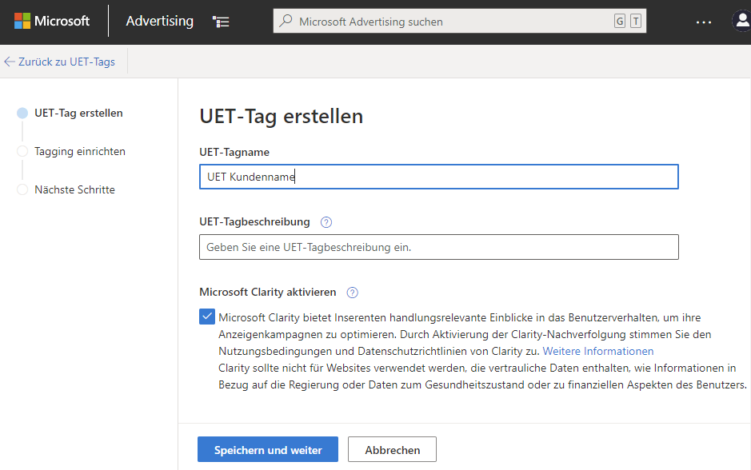Click Zurück zu UET-Tags link
Viewport: 751px width, 470px height.
pyautogui.click(x=67, y=62)
